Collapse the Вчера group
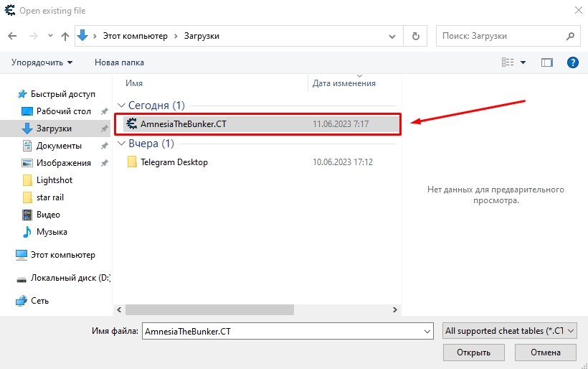The image size is (588, 369). pyautogui.click(x=121, y=144)
